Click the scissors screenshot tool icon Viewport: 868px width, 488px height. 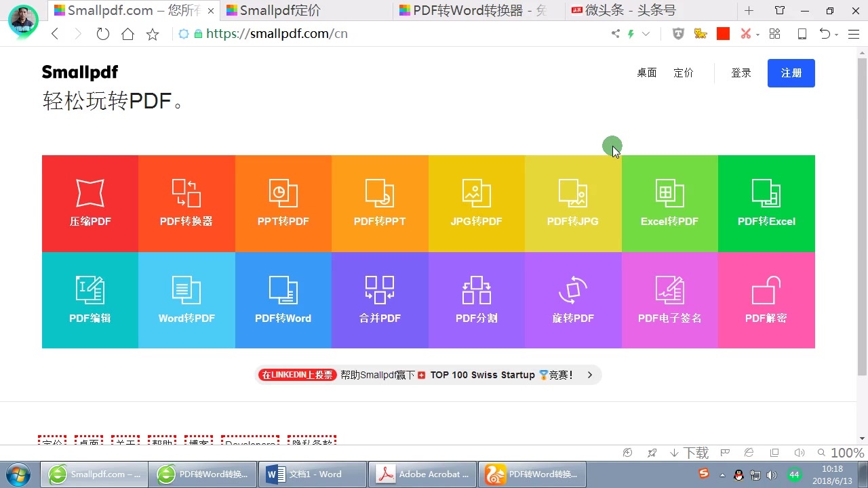click(746, 34)
